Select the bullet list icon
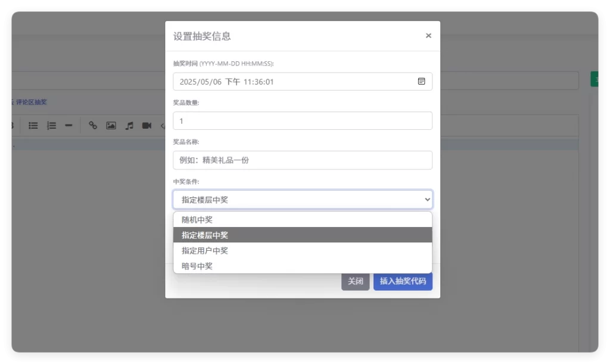The height and width of the screenshot is (364, 610). click(x=33, y=125)
